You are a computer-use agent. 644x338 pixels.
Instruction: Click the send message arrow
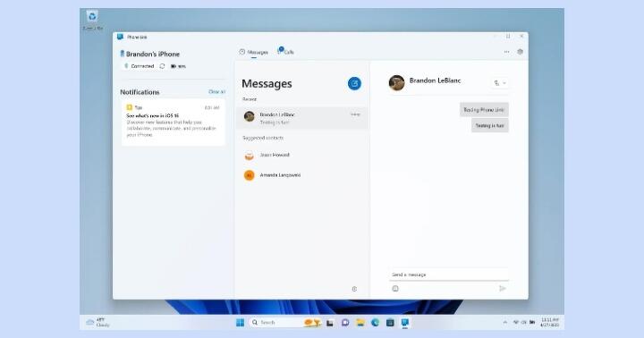[503, 289]
